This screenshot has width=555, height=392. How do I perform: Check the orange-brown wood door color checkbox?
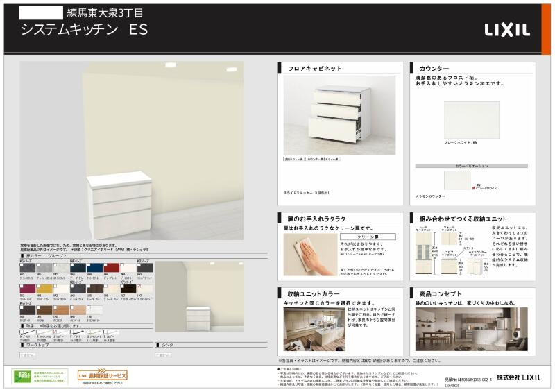coord(55,307)
